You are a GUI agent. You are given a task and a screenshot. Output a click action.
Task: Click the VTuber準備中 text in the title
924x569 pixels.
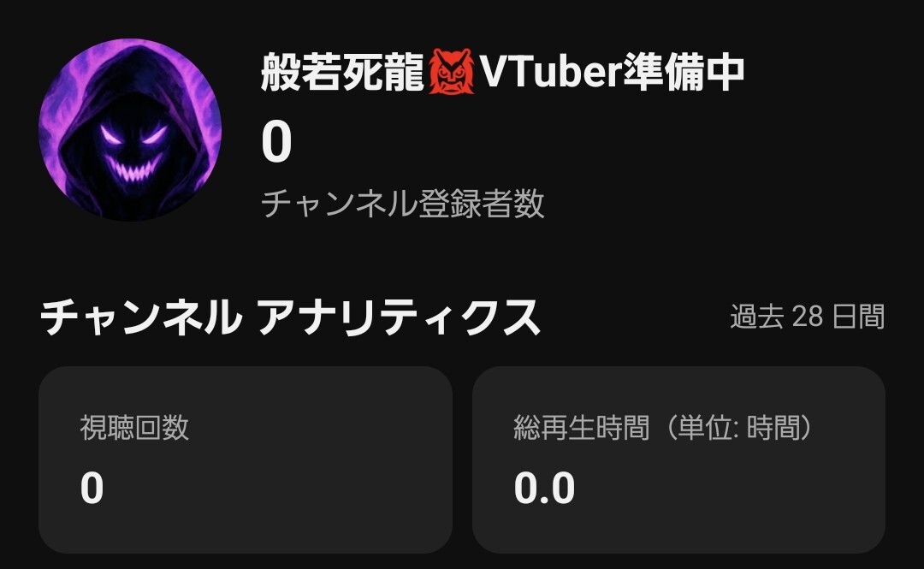point(612,72)
